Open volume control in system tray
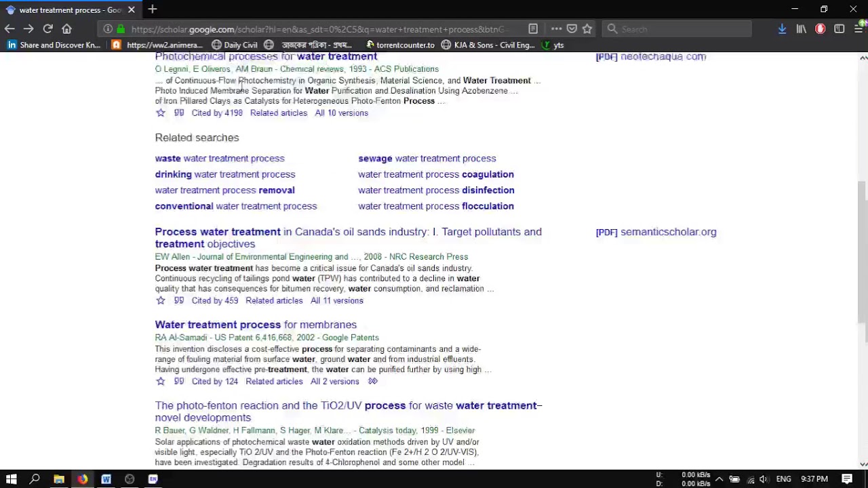 point(764,479)
